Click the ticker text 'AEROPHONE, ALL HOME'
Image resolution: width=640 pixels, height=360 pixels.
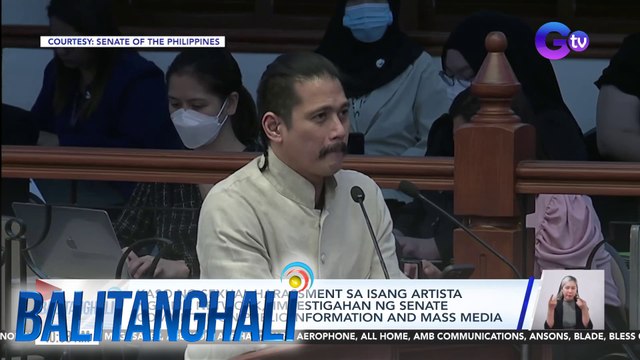[x=353, y=336]
